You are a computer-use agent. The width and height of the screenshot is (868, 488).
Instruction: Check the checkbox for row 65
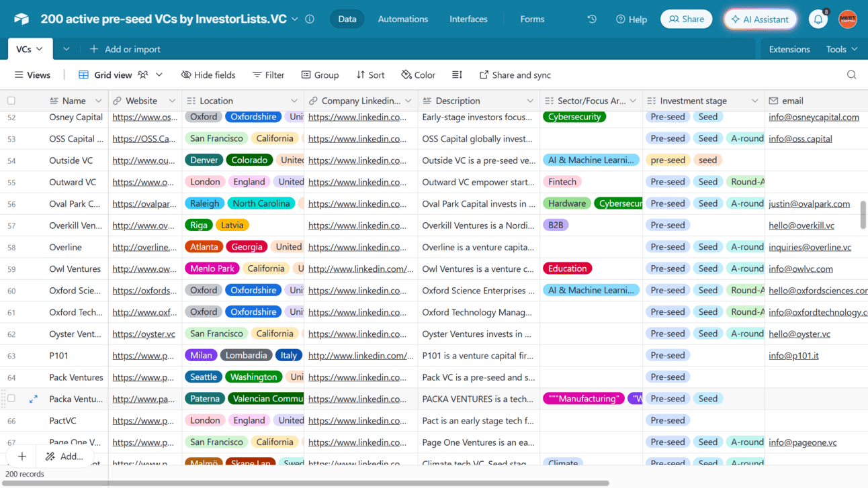tap(11, 398)
